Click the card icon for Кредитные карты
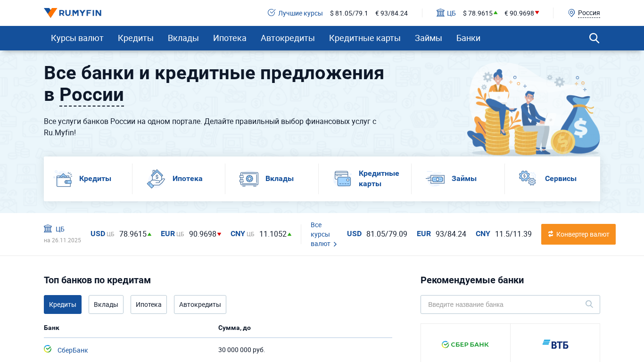 342,179
